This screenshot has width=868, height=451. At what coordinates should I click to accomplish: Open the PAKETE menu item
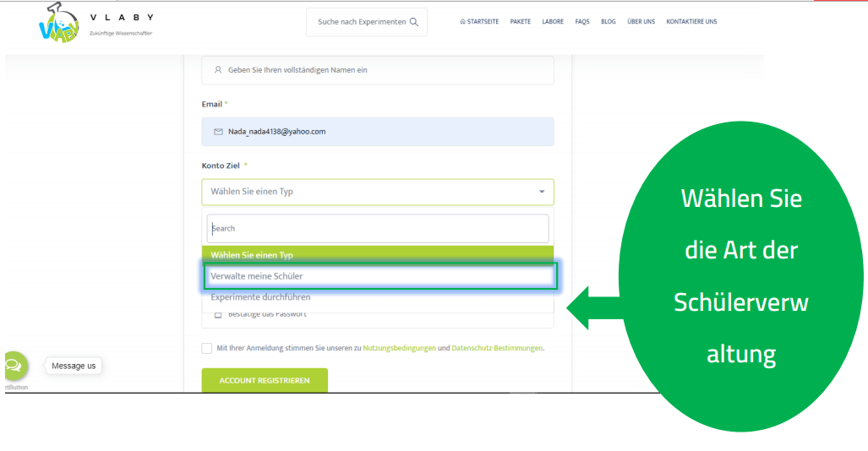(521, 22)
